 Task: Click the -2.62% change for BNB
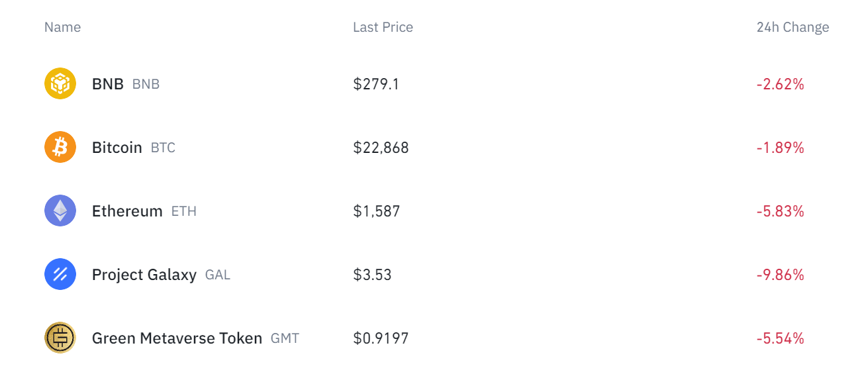point(781,84)
